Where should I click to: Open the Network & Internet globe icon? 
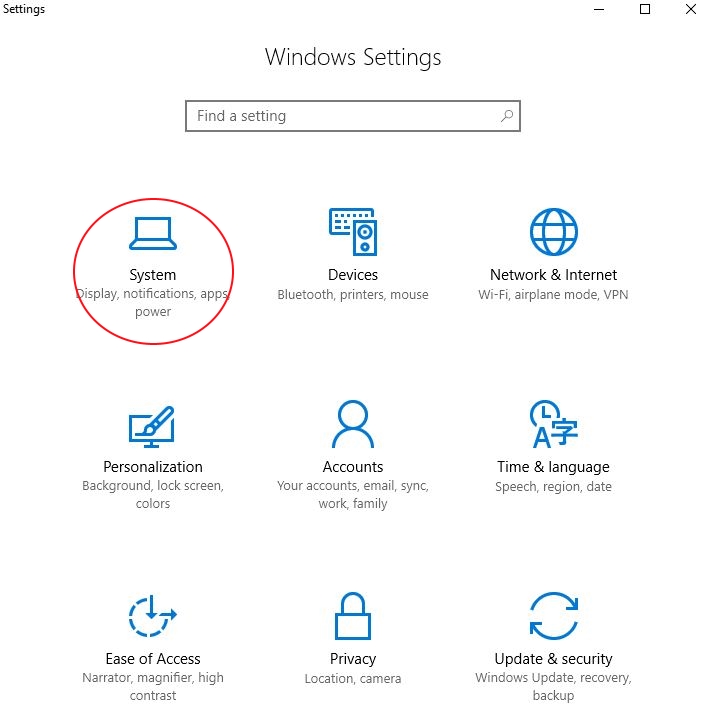554,231
